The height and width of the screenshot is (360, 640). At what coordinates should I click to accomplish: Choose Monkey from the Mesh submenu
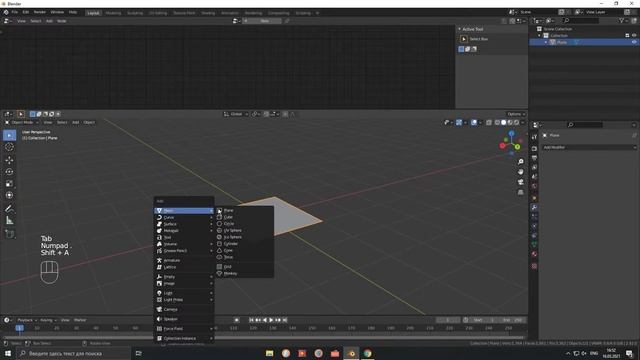[244, 273]
